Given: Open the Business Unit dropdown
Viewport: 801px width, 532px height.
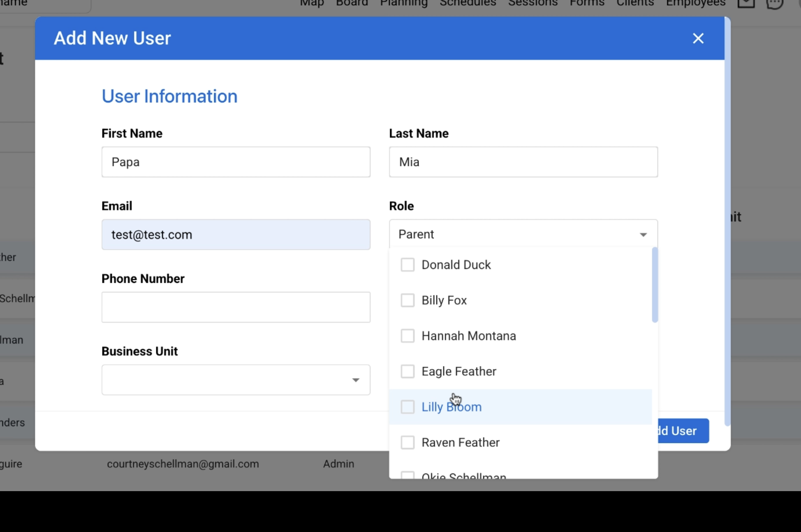Looking at the screenshot, I should (x=236, y=380).
